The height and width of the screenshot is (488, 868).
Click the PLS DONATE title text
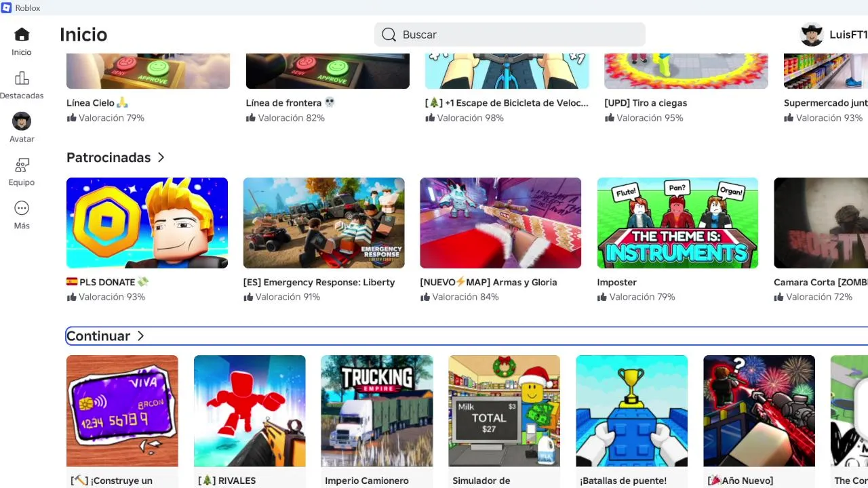coord(107,282)
